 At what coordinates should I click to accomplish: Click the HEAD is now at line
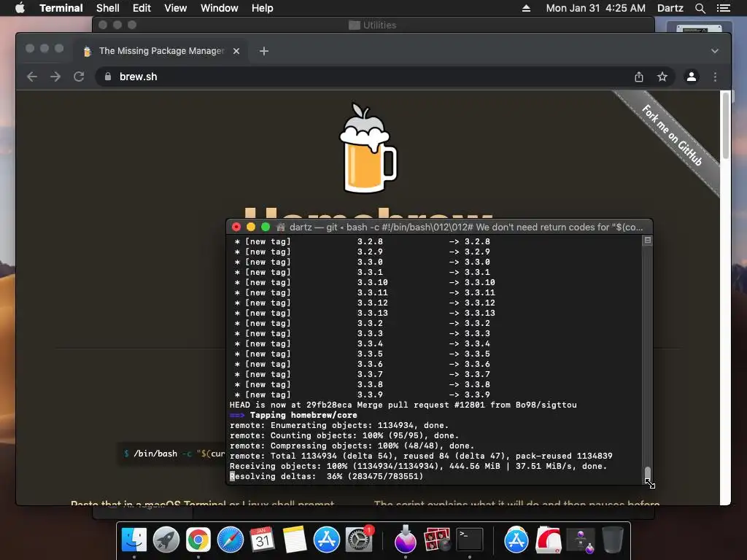pos(403,405)
